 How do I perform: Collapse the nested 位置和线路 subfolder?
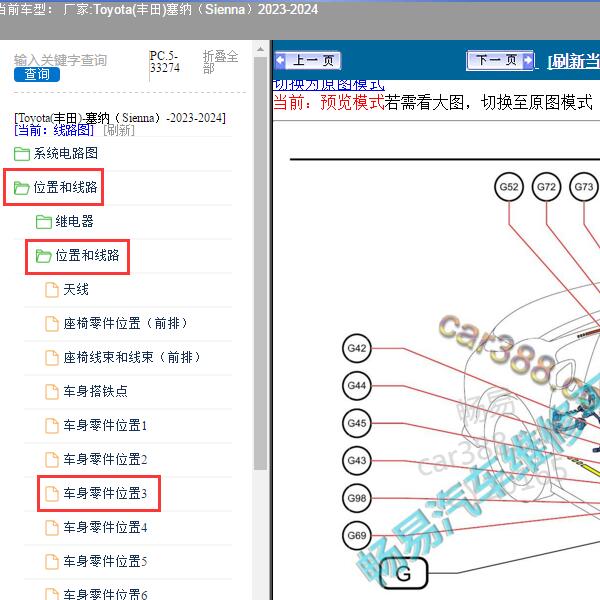pos(88,255)
